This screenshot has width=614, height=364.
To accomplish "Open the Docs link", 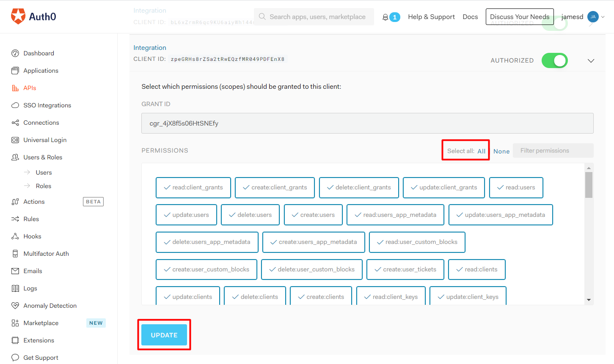I will click(x=470, y=17).
